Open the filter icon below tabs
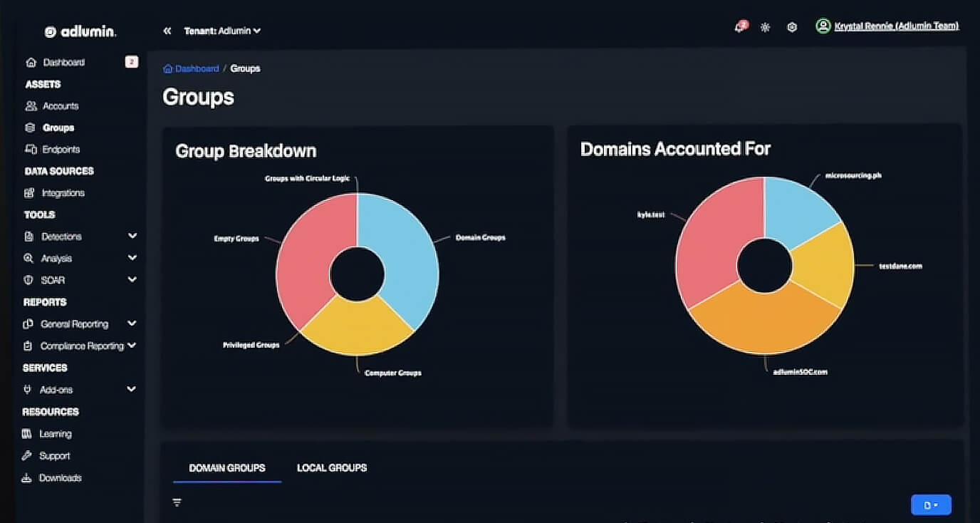 tap(177, 502)
